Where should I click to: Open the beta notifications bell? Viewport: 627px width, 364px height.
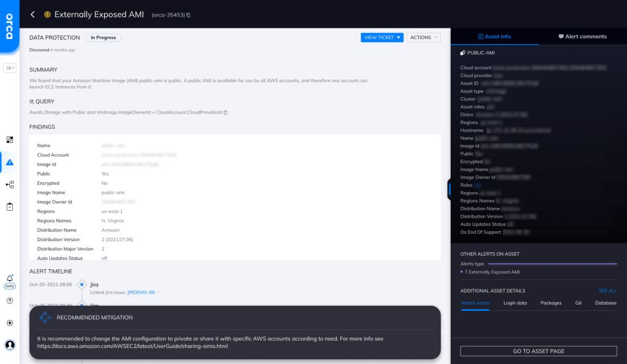tap(10, 278)
